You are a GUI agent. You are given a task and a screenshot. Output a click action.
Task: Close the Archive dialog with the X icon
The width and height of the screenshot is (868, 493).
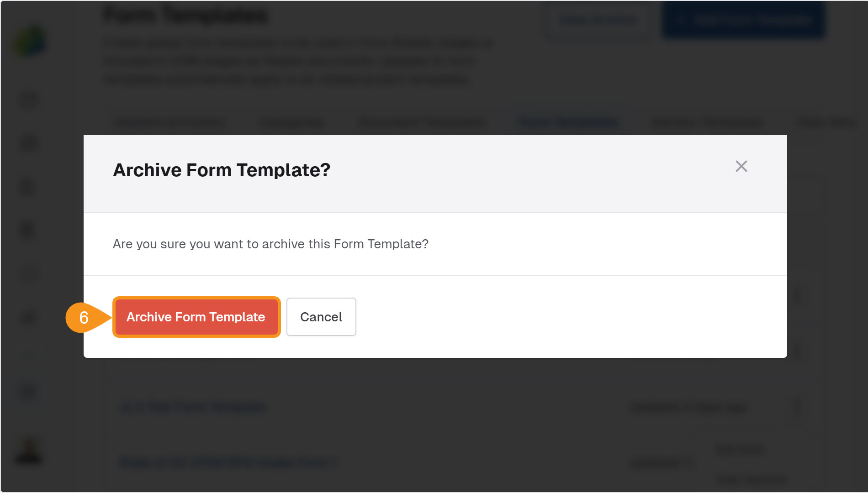741,167
